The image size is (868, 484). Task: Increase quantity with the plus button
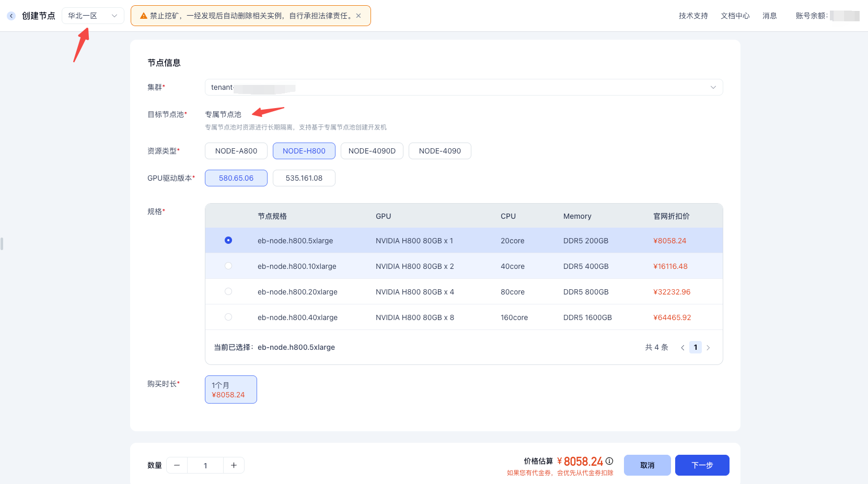pyautogui.click(x=234, y=465)
